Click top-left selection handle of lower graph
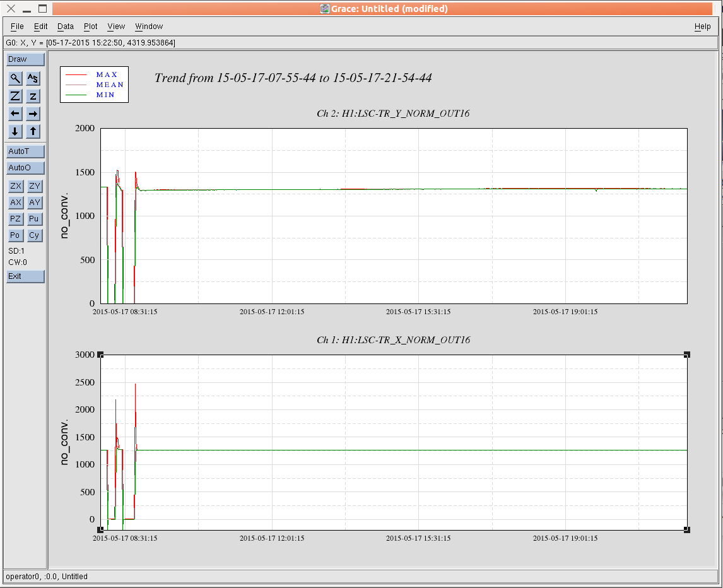 tap(100, 355)
